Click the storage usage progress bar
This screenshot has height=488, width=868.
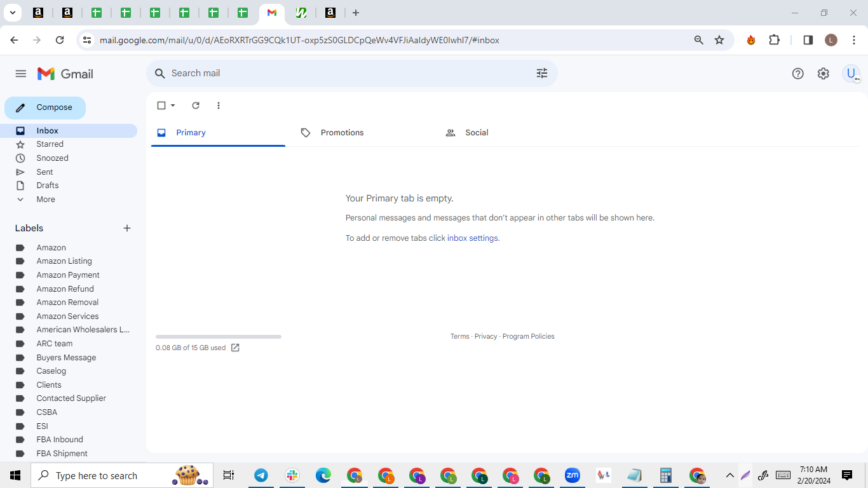[219, 337]
